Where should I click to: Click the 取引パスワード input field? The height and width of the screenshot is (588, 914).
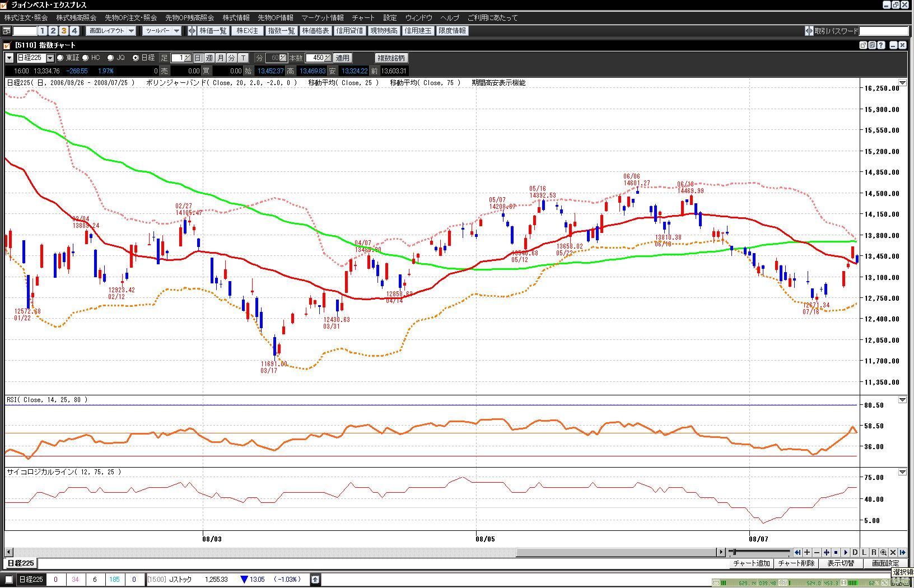coord(883,31)
